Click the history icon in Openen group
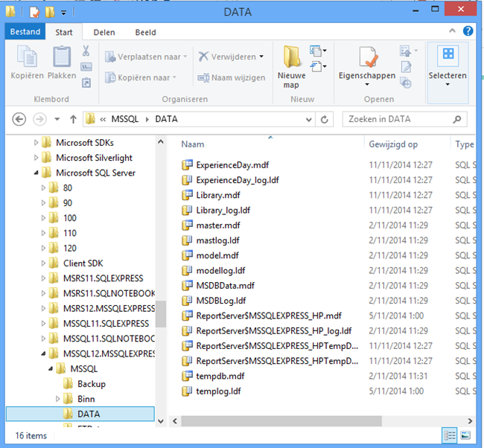Screen dimensions: 484x448 406,83
